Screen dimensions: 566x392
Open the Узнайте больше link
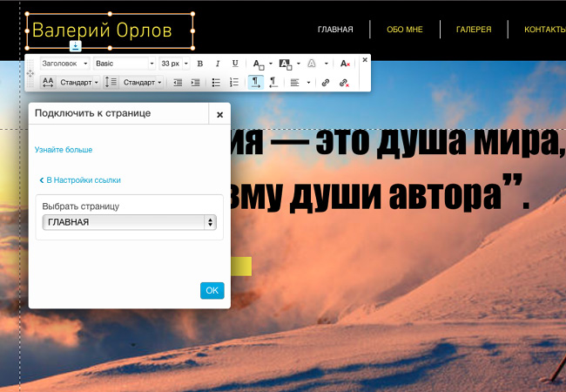point(64,150)
